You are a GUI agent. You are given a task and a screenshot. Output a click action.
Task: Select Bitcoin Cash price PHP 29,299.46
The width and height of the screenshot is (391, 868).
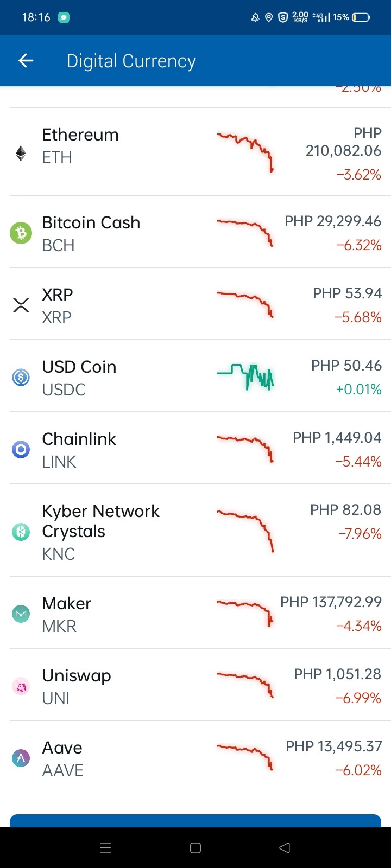333,221
